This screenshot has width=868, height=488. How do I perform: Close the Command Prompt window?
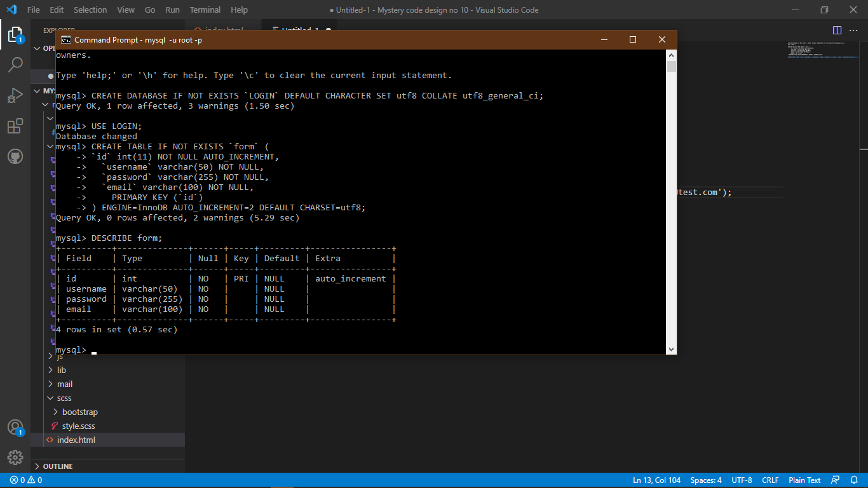pyautogui.click(x=662, y=39)
